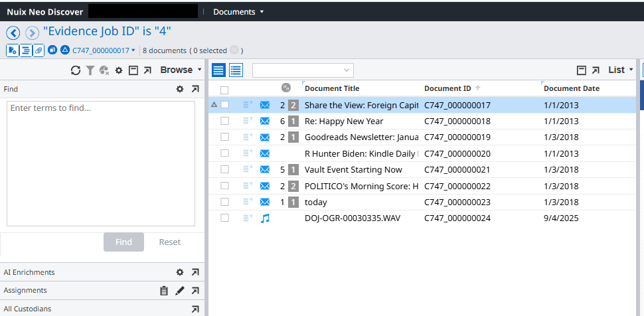
Task: Open row menu for Re: Happy New Year
Action: tap(248, 121)
